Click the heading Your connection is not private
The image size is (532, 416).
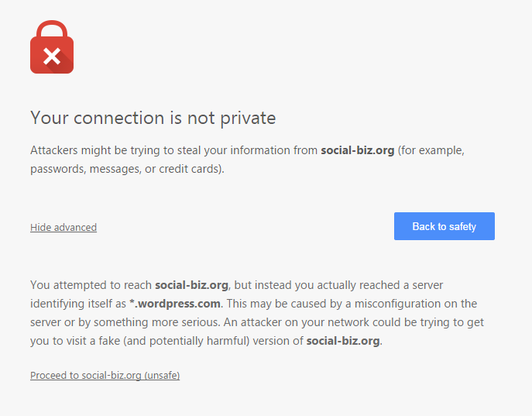pos(153,118)
